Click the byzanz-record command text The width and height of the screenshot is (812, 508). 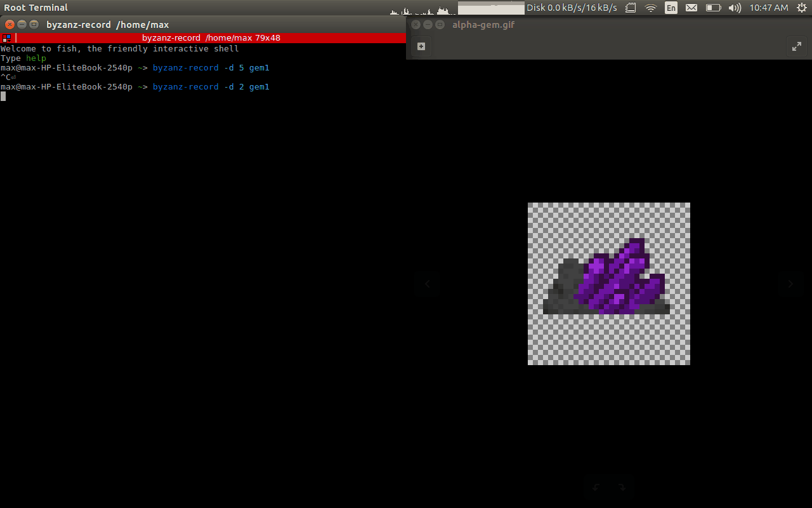[185, 86]
